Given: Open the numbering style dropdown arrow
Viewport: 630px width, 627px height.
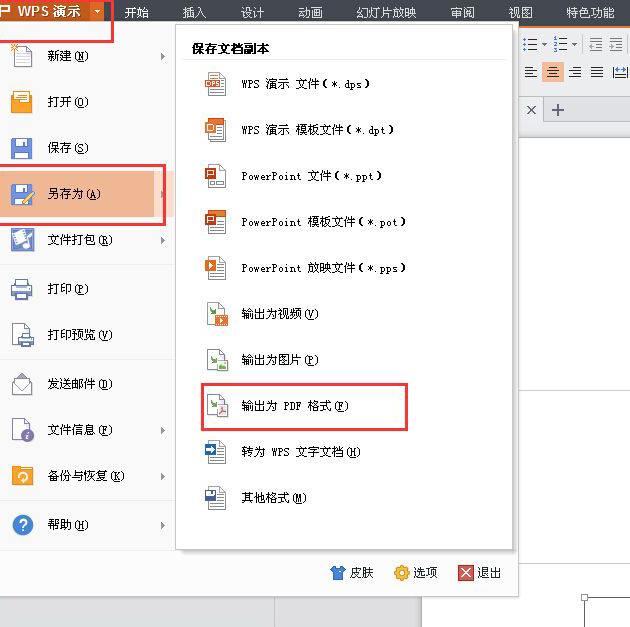Looking at the screenshot, I should tap(575, 44).
